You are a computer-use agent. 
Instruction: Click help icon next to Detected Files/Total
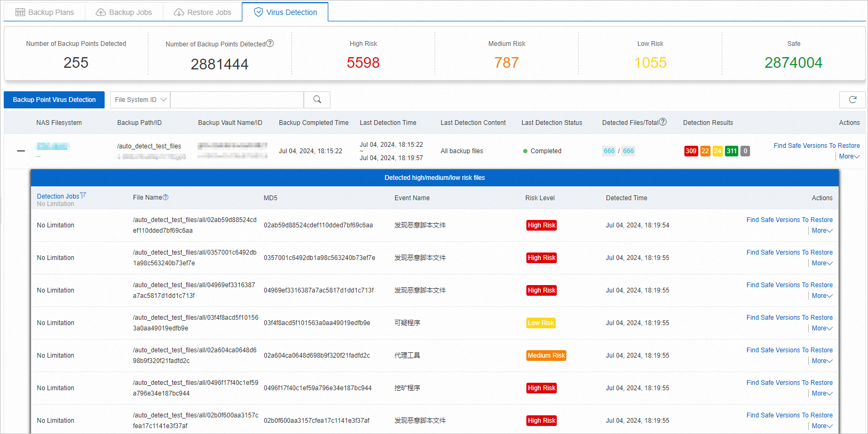pos(663,122)
